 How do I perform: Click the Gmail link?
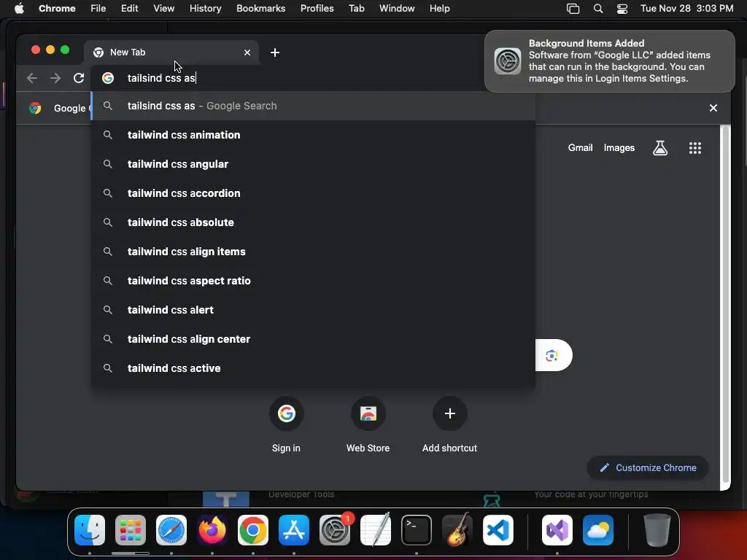pyautogui.click(x=580, y=148)
